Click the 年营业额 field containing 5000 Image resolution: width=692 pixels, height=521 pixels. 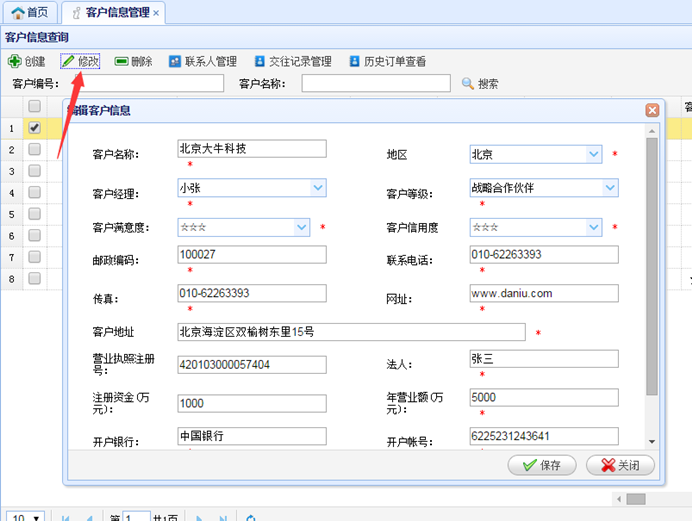click(544, 397)
